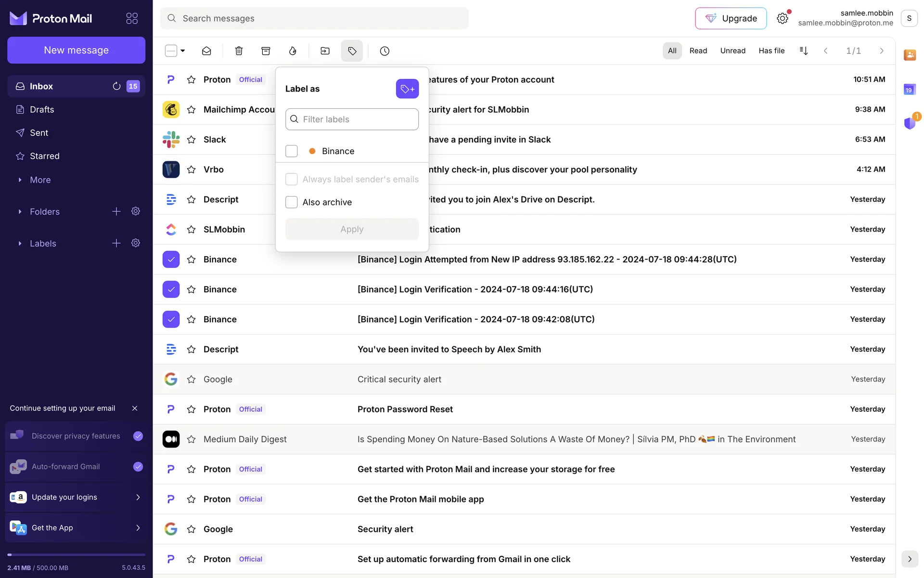
Task: Check the Binance label checkbox
Action: pyautogui.click(x=292, y=151)
